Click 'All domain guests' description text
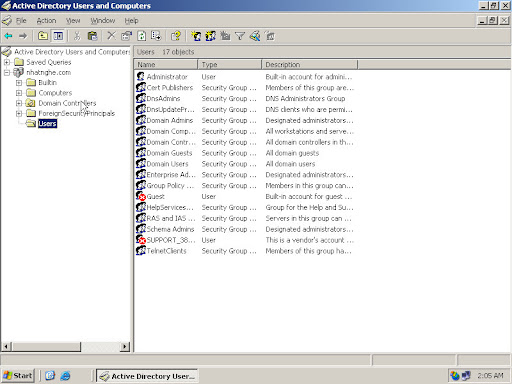512x384 pixels. [292, 153]
